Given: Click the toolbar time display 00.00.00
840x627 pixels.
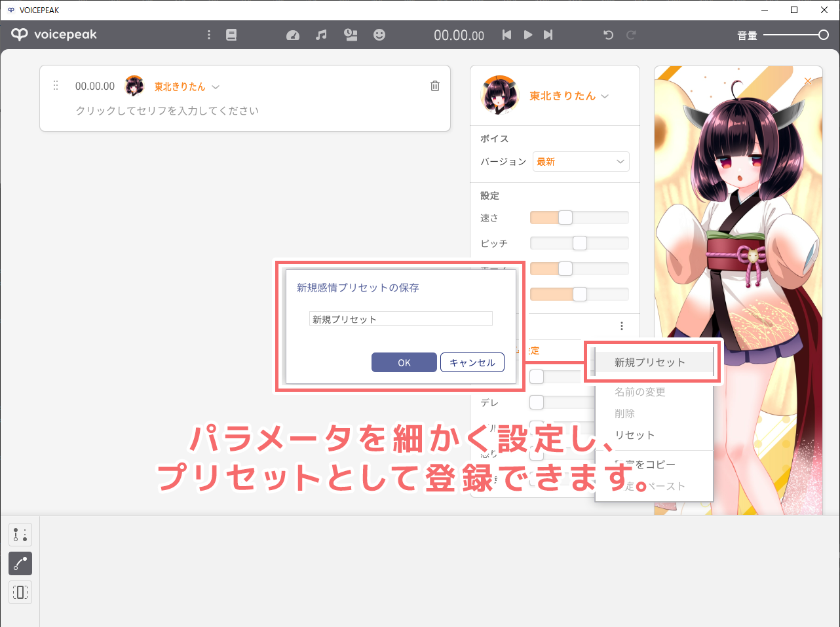Looking at the screenshot, I should [x=459, y=35].
